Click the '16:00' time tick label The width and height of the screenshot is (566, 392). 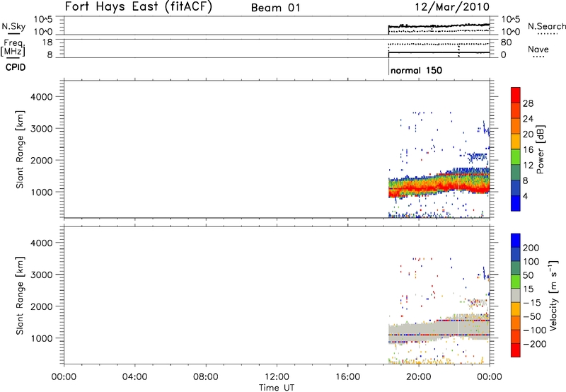pos(348,377)
